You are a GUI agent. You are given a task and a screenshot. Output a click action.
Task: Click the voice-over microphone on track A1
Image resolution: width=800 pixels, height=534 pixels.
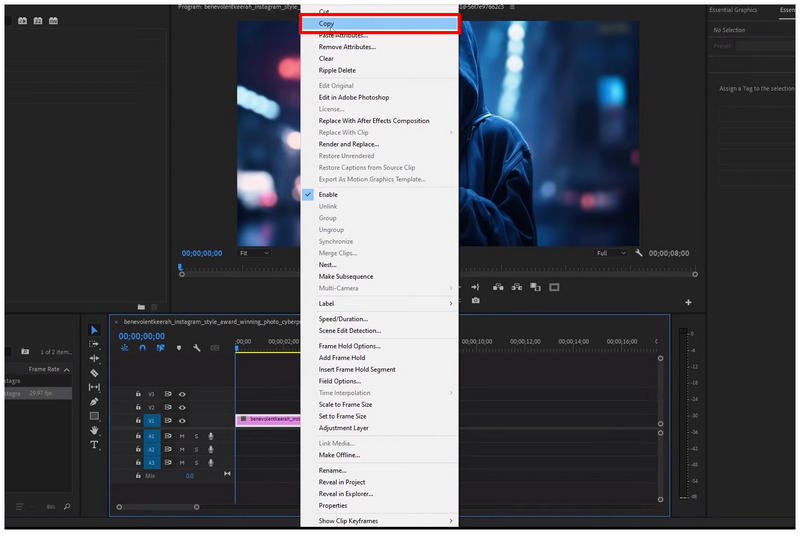coord(211,436)
